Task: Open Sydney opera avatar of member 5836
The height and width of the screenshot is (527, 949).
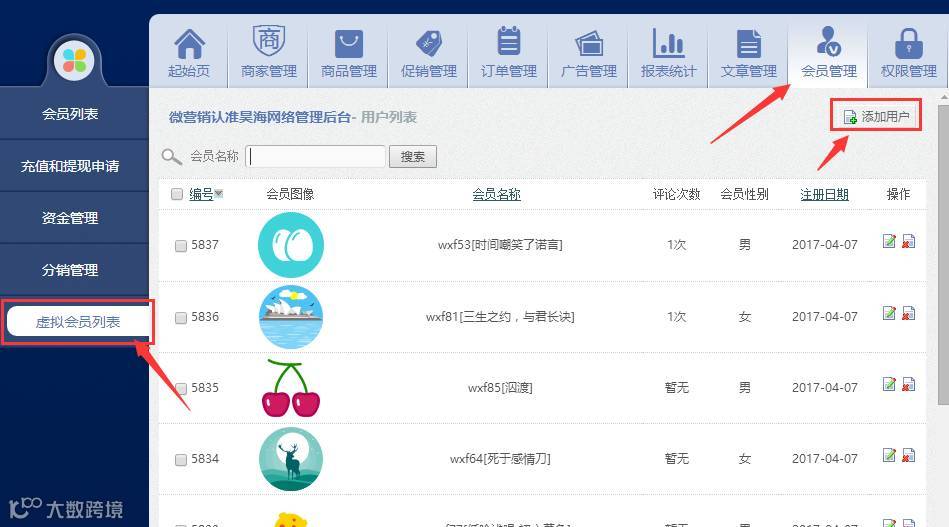Action: point(291,316)
